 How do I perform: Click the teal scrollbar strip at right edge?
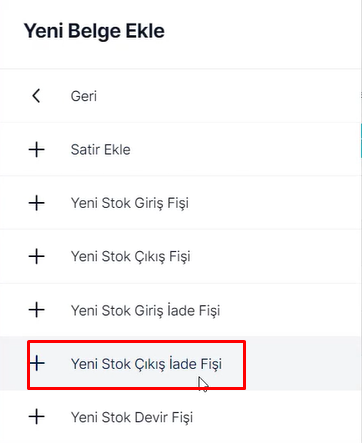[361, 140]
